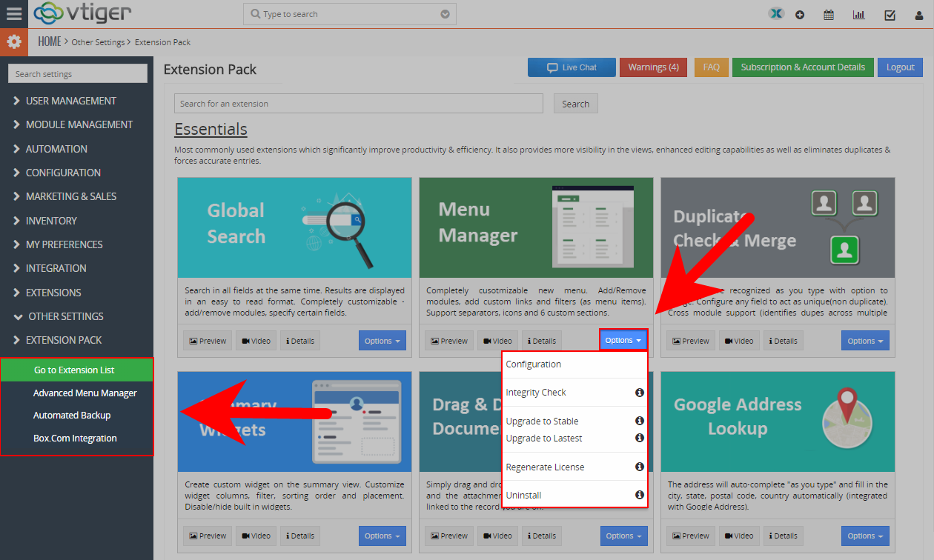
Task: Click info icon beside Integrity Check
Action: pos(639,393)
